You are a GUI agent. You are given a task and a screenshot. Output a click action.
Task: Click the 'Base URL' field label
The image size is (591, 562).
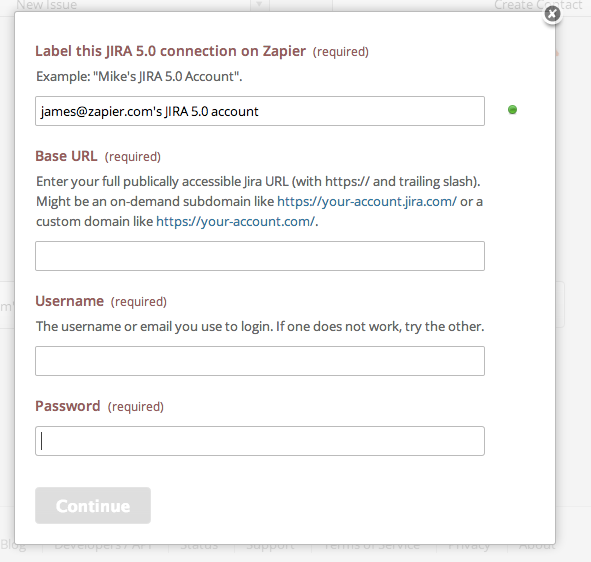click(x=66, y=156)
